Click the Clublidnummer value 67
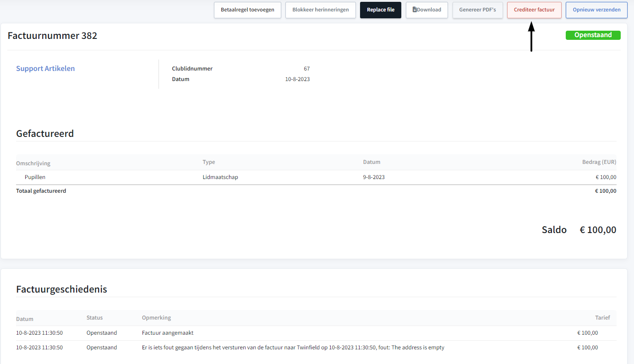 pos(306,69)
